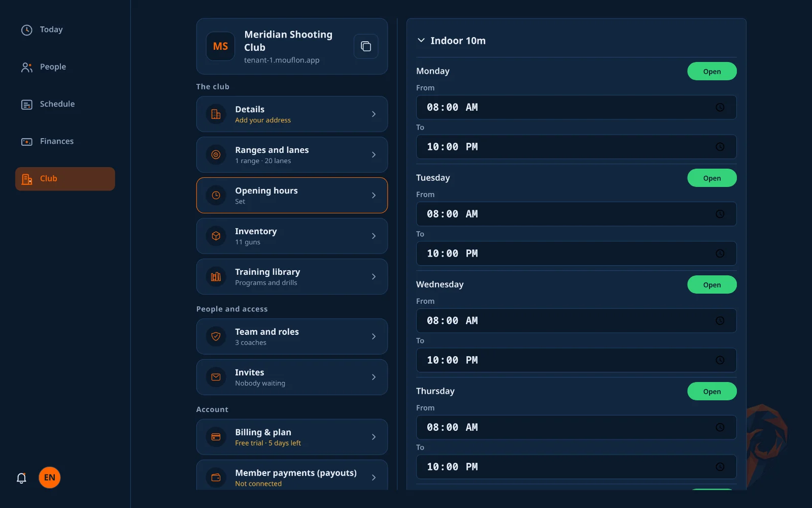The image size is (812, 508).
Task: Open Schedule in sidebar
Action: 65,104
